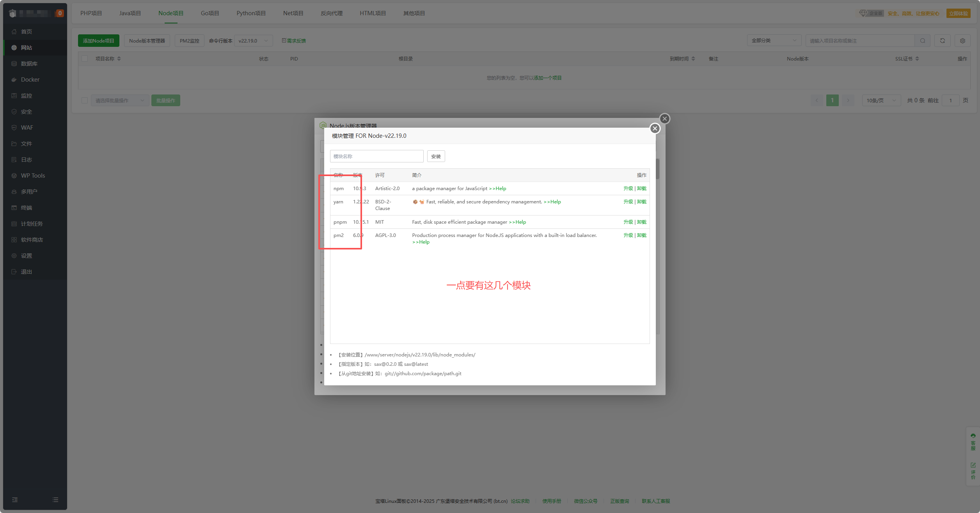Image resolution: width=980 pixels, height=513 pixels.
Task: Close the 模块管理 module dialog
Action: [x=655, y=128]
